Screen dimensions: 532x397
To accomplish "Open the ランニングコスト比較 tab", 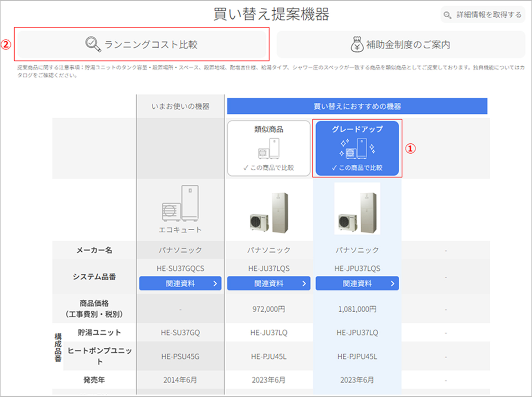I will [x=151, y=44].
